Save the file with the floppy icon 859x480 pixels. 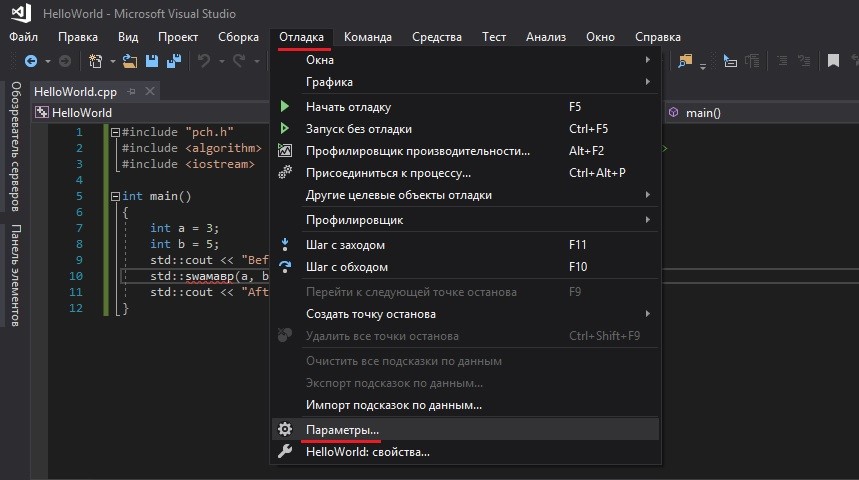(153, 62)
